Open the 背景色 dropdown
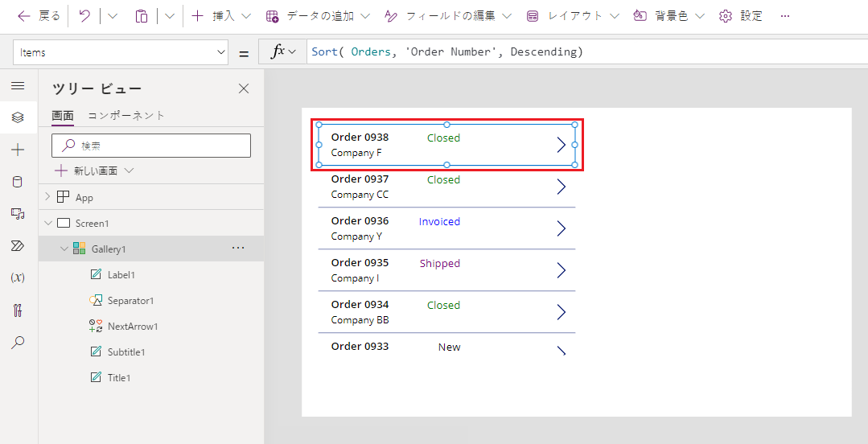Screen dimensions: 868x444 pos(668,16)
